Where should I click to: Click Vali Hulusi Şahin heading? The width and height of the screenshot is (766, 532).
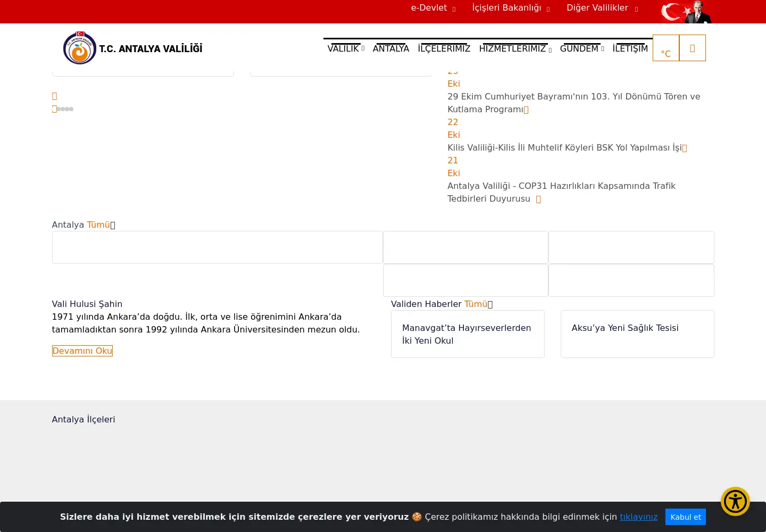(x=87, y=304)
